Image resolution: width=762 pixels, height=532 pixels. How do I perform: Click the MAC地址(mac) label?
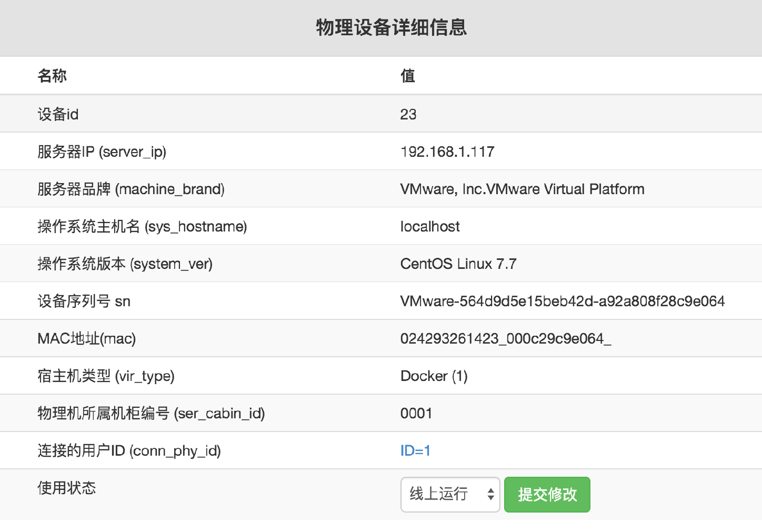pos(87,338)
